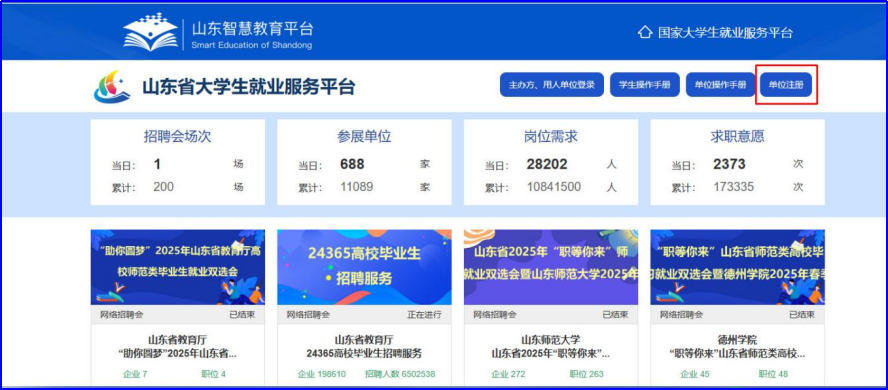Click the home icon beside 国家大学生就业服务平台

click(x=644, y=32)
